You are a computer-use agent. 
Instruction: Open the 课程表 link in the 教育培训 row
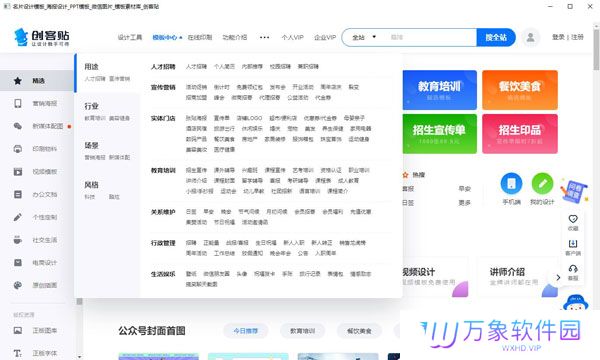pyautogui.click(x=323, y=181)
